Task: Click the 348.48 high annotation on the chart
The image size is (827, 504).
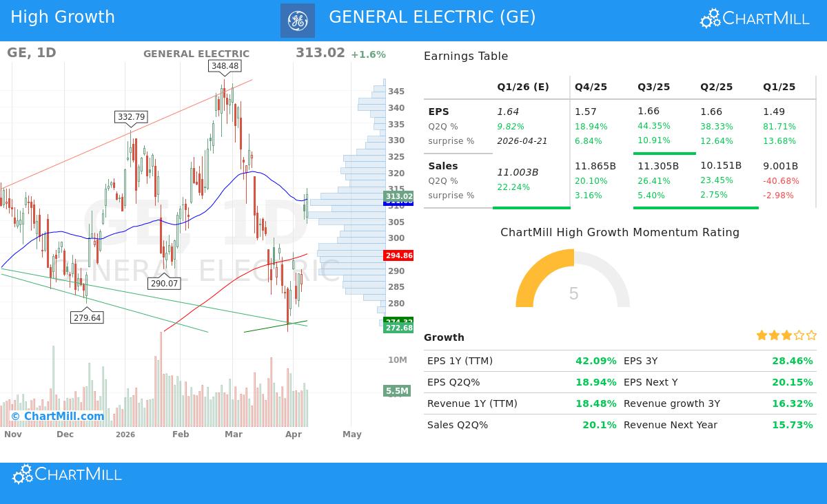Action: coord(225,67)
